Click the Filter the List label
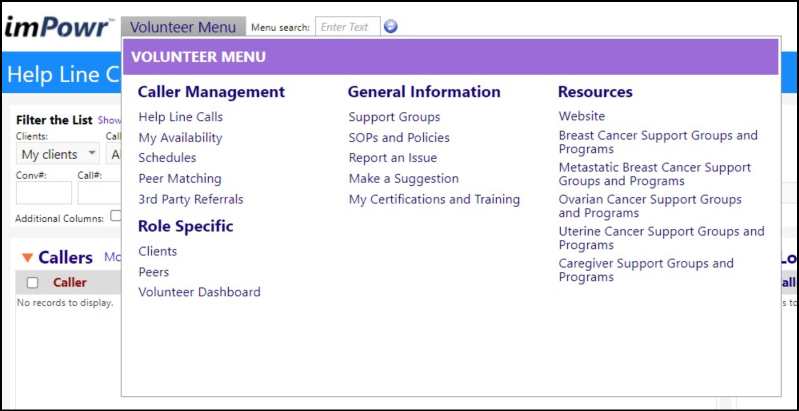 [54, 120]
